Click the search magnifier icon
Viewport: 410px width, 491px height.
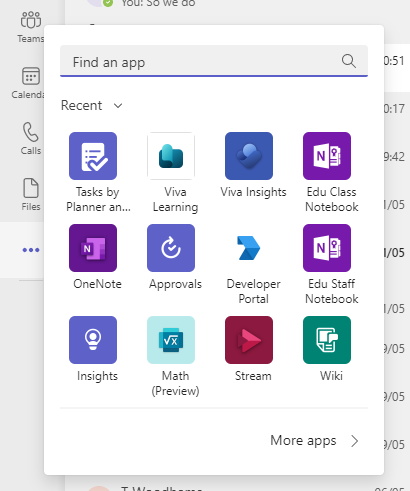(349, 61)
